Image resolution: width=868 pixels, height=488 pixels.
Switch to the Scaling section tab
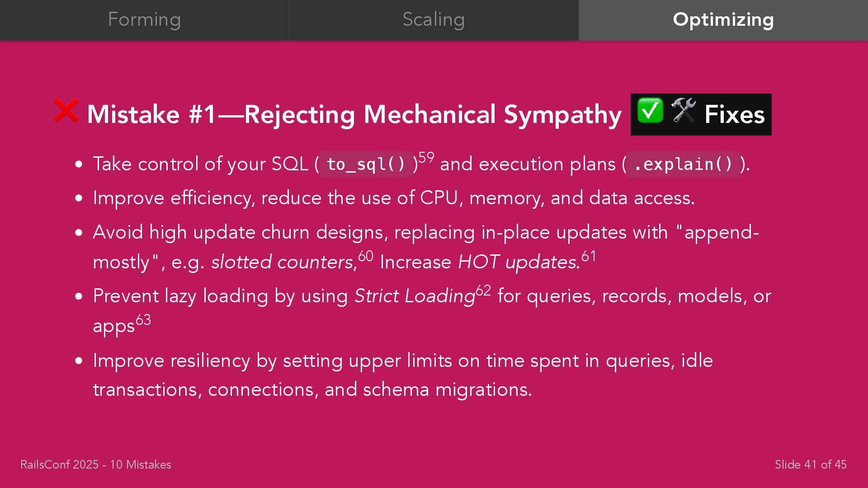click(x=434, y=20)
